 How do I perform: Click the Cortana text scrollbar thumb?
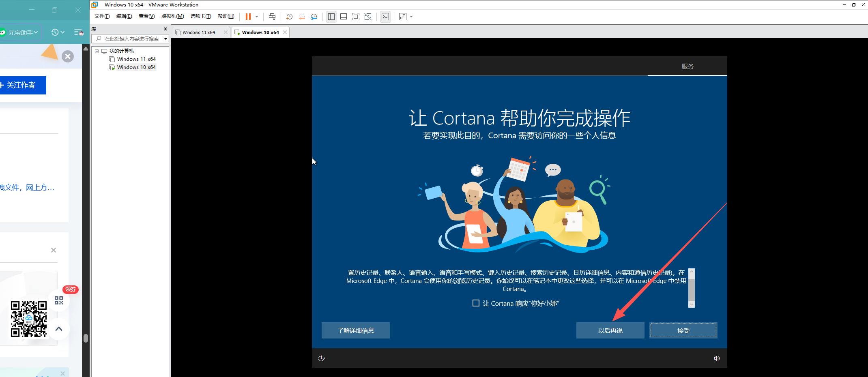692,290
